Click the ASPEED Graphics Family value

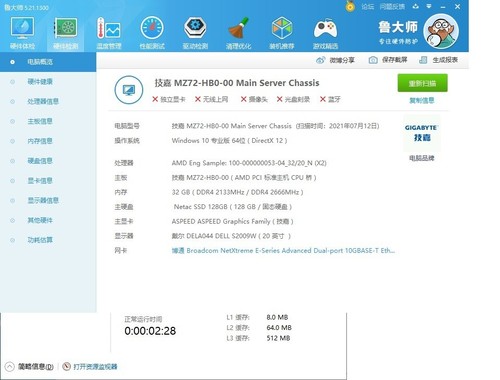click(x=232, y=222)
